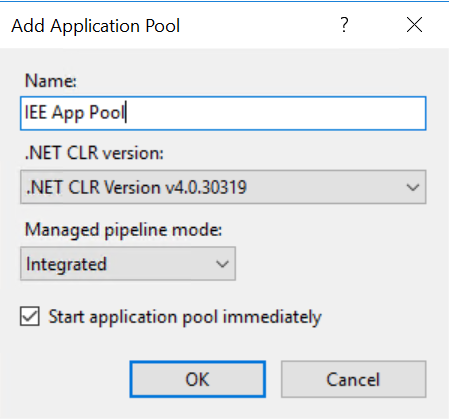
Task: Click the 'Name:' label
Action: point(51,81)
